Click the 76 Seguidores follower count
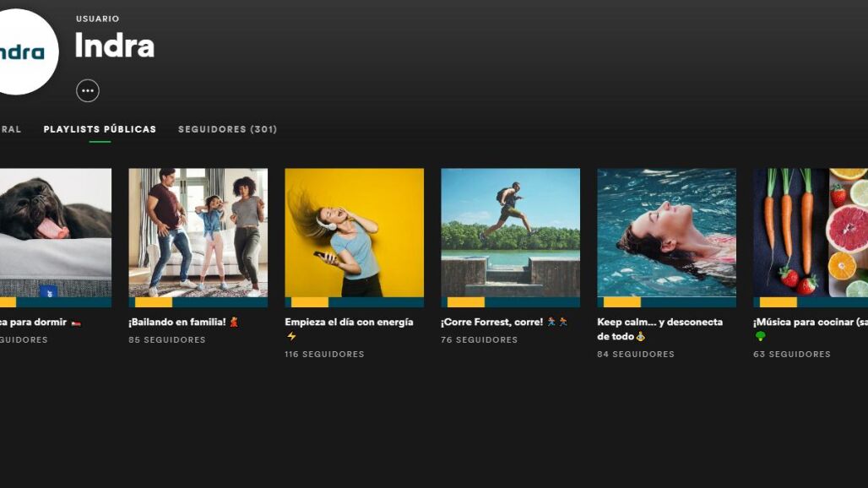The height and width of the screenshot is (488, 868). 480,339
